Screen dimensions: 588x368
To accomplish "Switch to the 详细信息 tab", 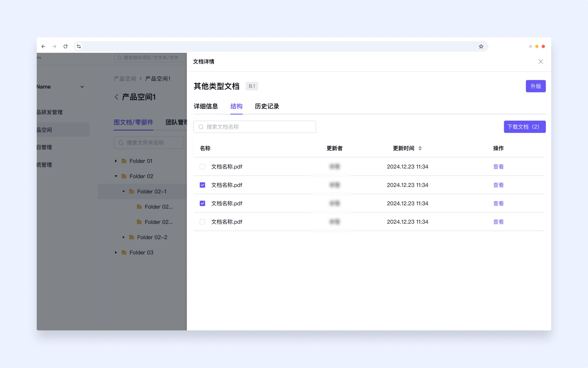I will (x=206, y=106).
